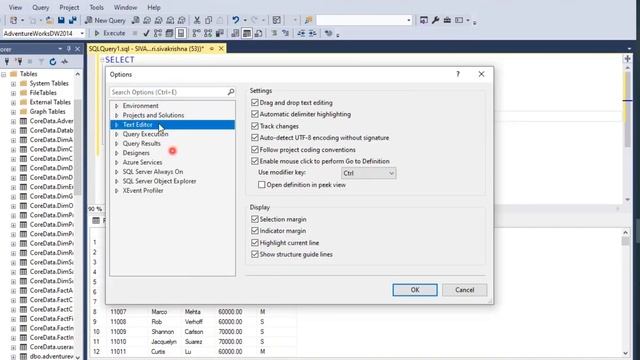Click the Find in Files icon

click(x=308, y=20)
